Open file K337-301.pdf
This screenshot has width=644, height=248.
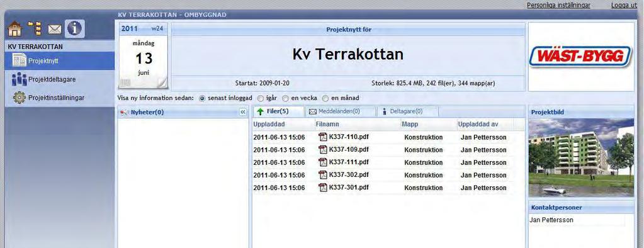click(x=349, y=187)
